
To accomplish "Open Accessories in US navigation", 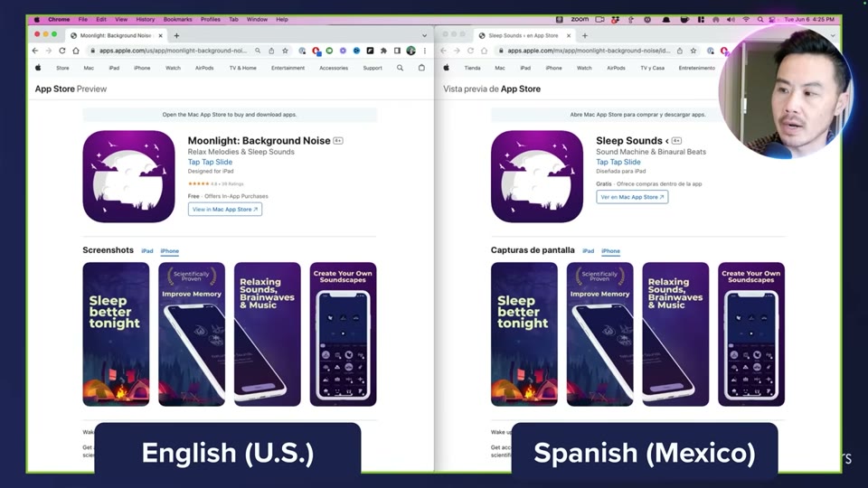I will [334, 68].
